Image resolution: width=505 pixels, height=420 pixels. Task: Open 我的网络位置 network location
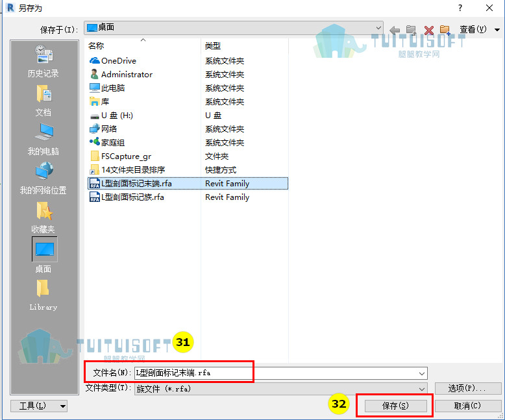pos(43,178)
